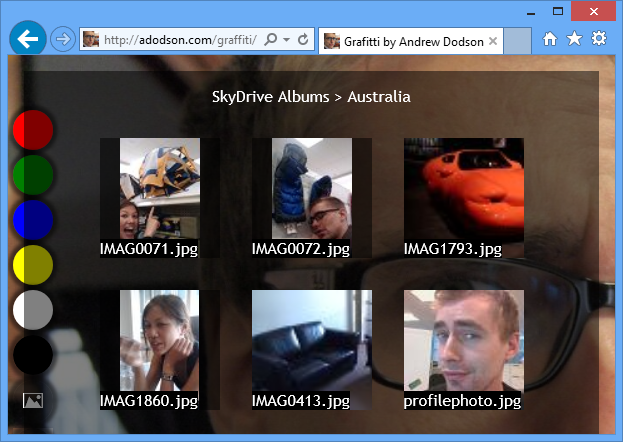Select the green color swatch
Image resolution: width=623 pixels, height=442 pixels.
coord(33,175)
